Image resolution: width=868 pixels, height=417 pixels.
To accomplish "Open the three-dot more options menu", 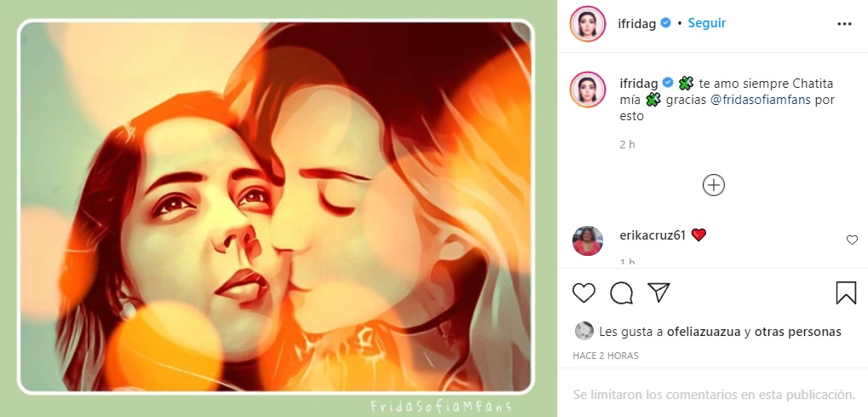I will tap(844, 24).
